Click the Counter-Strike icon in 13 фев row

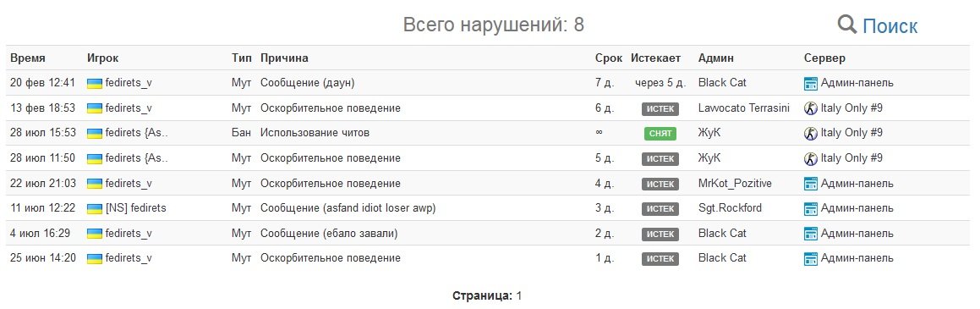pyautogui.click(x=811, y=108)
